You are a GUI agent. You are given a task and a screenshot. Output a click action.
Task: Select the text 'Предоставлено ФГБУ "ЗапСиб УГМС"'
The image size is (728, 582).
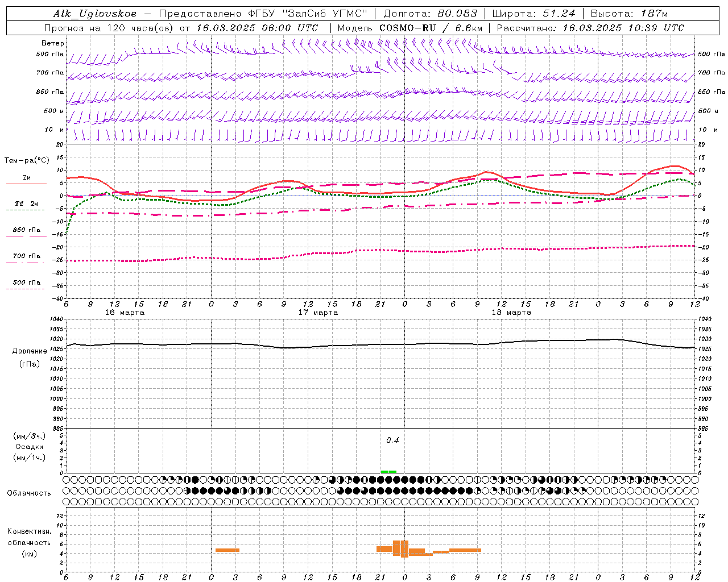[264, 14]
